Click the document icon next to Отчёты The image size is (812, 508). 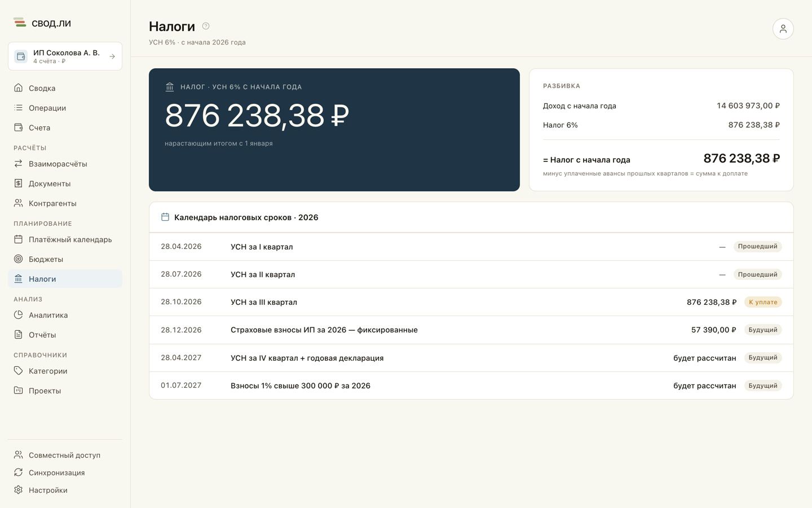(x=19, y=335)
